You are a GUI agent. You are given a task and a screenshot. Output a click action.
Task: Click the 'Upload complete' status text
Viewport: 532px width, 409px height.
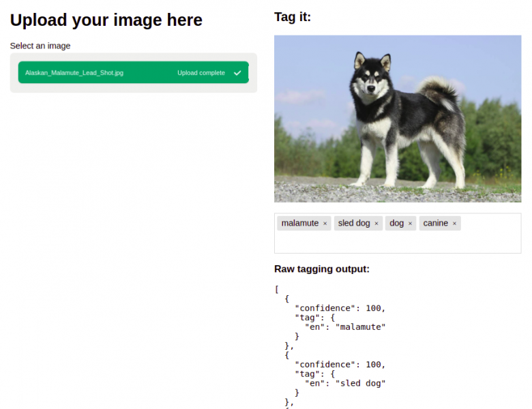(201, 73)
